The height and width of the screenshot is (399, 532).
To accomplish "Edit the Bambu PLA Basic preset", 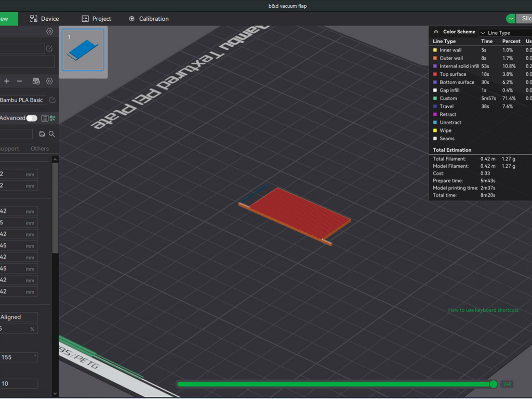I will tap(52, 100).
